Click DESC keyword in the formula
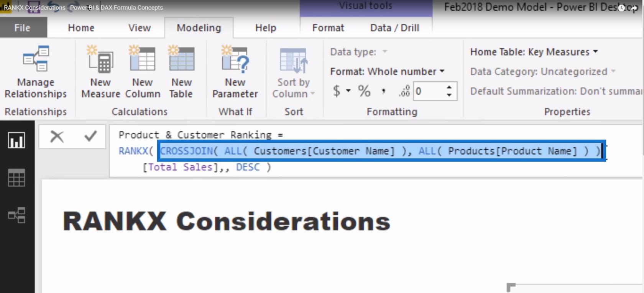The height and width of the screenshot is (293, 644). (x=248, y=167)
